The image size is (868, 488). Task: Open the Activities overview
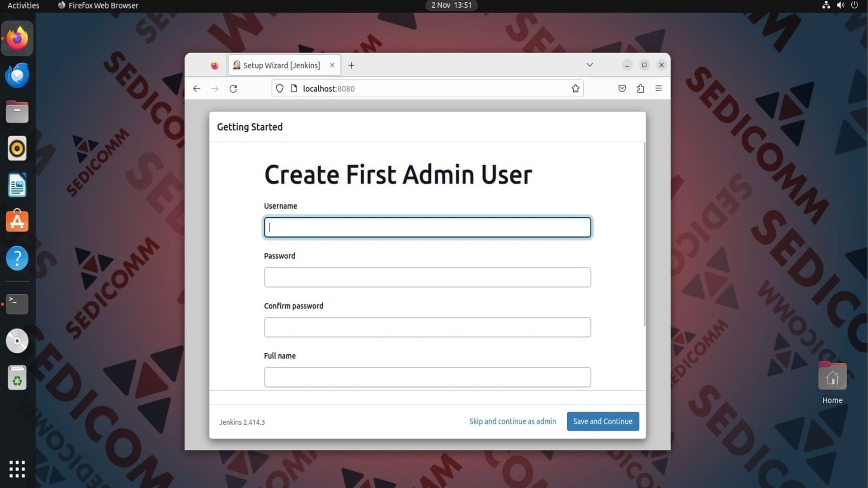[24, 5]
